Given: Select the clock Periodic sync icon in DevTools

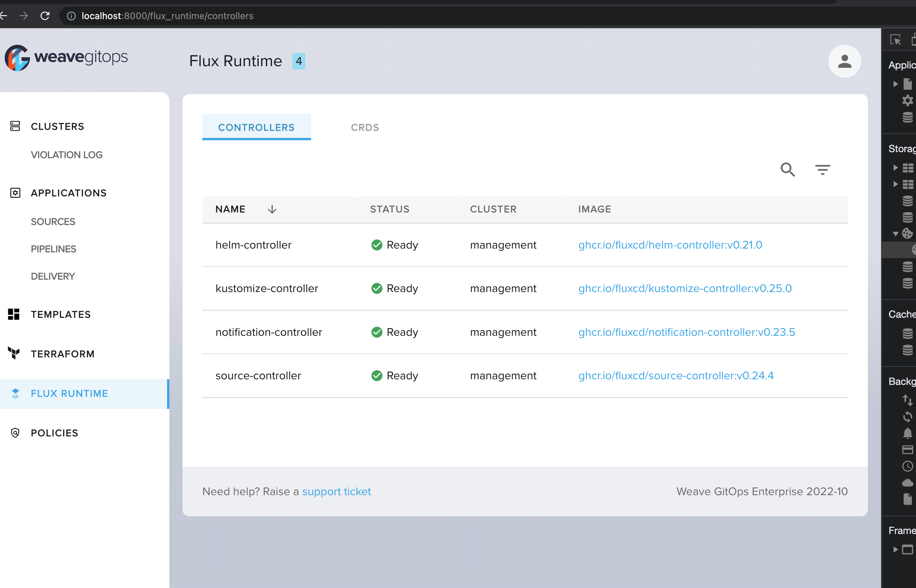Looking at the screenshot, I should [x=907, y=466].
